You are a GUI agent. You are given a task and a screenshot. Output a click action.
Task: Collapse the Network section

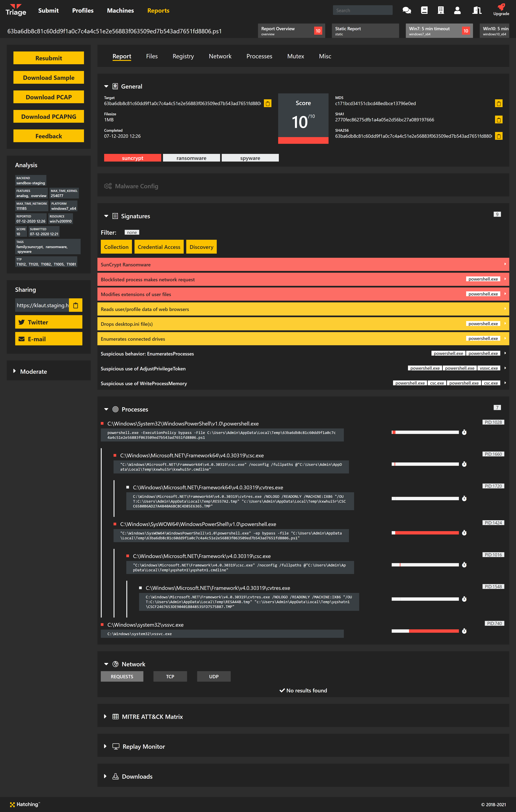106,664
